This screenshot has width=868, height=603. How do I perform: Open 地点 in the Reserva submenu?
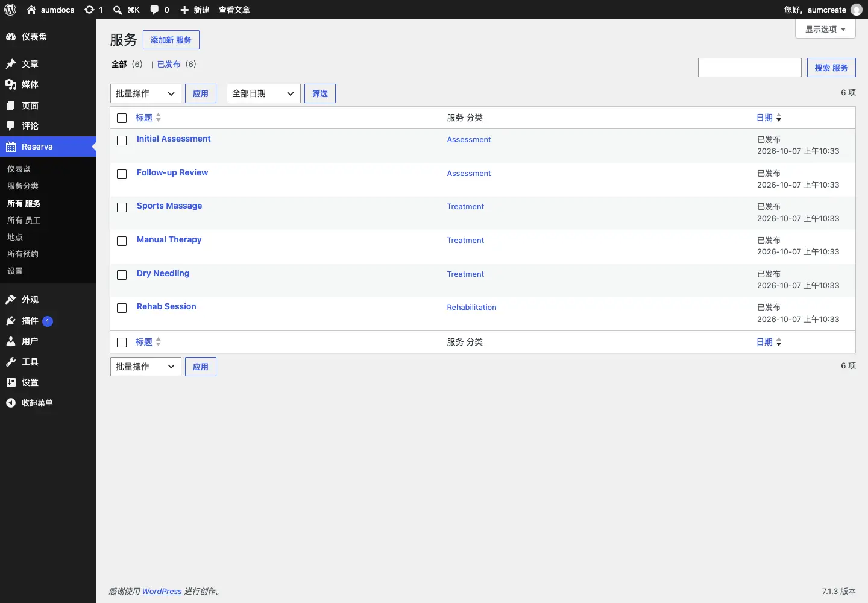(15, 237)
